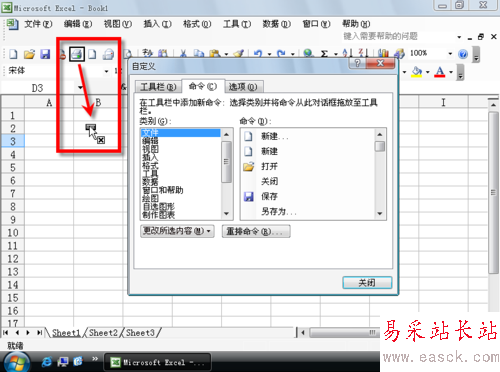Click the Redo arrow icon

[x=282, y=53]
